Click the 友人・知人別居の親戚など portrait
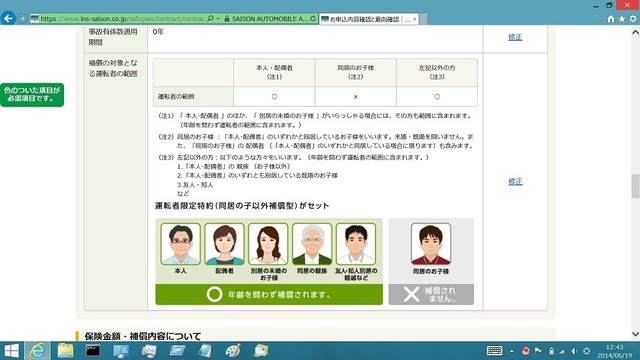Screen dimensions: 640x360 tap(356, 244)
